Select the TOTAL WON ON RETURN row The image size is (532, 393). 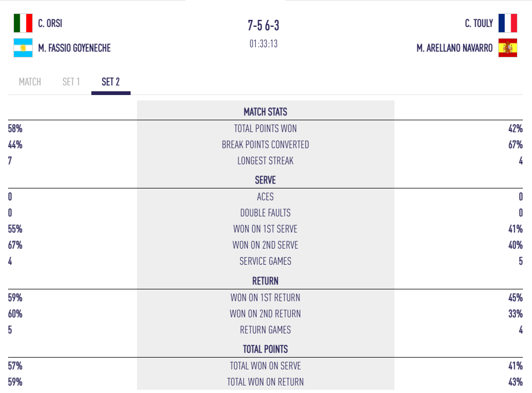265,382
